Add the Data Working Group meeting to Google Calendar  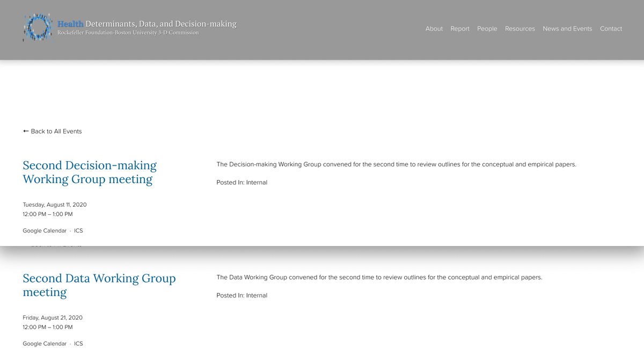point(45,344)
